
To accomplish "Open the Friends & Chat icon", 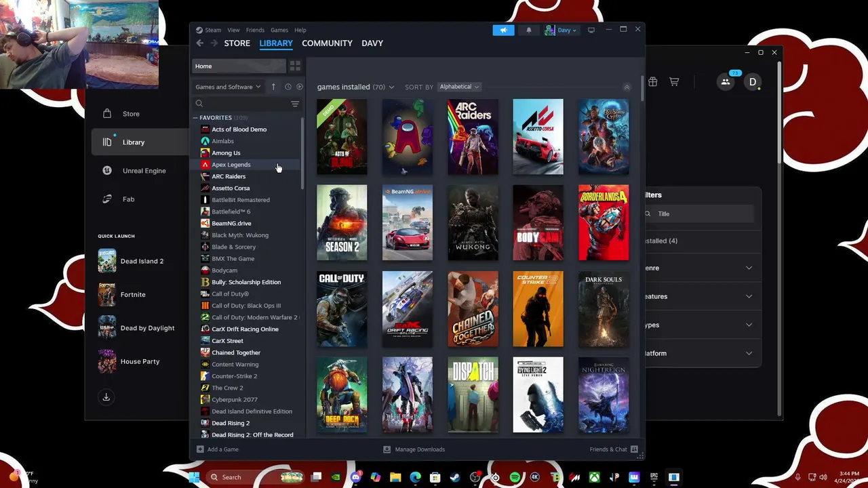I will click(x=634, y=449).
